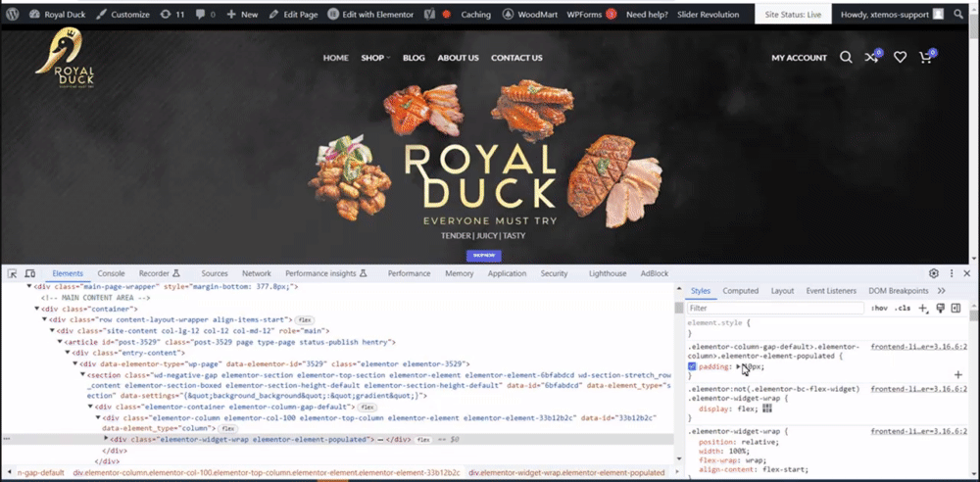
Task: Switch to the Elements tab
Action: click(68, 273)
